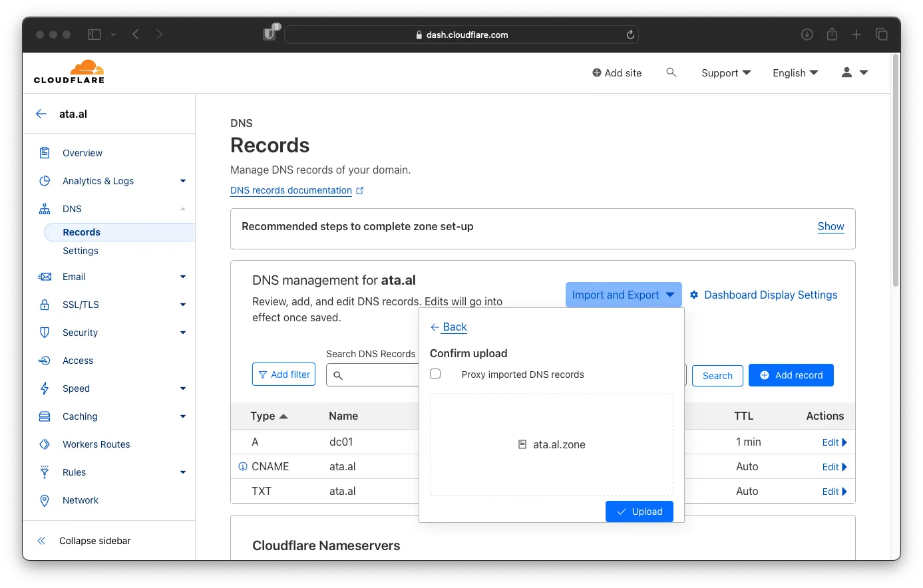Click the Search DNS Records input field
Viewport: 923px width, 588px height.
[x=373, y=375]
